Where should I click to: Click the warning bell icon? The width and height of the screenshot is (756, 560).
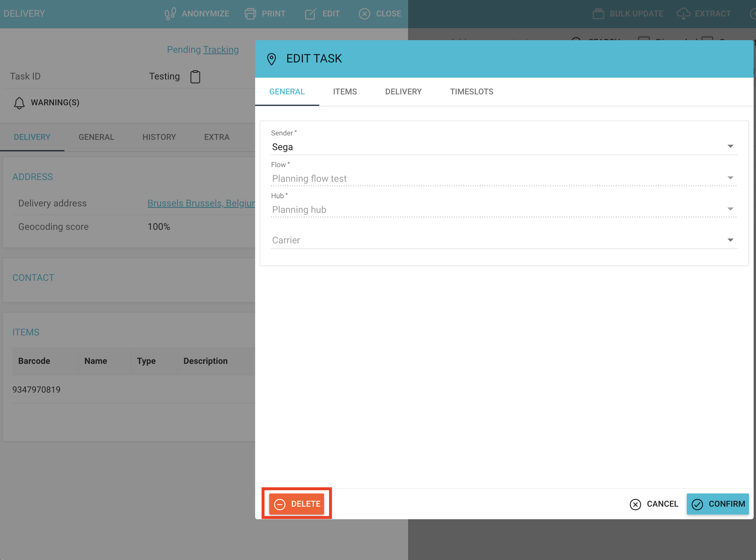click(x=19, y=103)
